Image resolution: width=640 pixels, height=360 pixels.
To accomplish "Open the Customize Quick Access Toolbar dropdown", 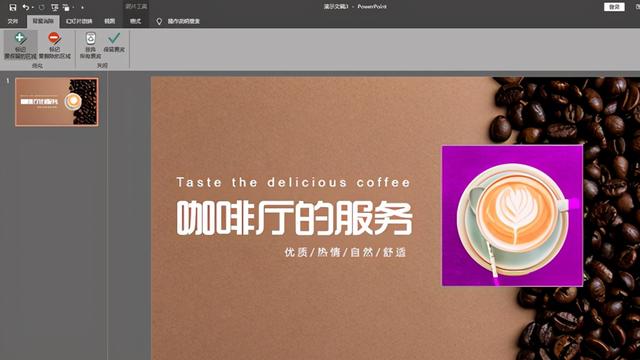I will (82, 7).
